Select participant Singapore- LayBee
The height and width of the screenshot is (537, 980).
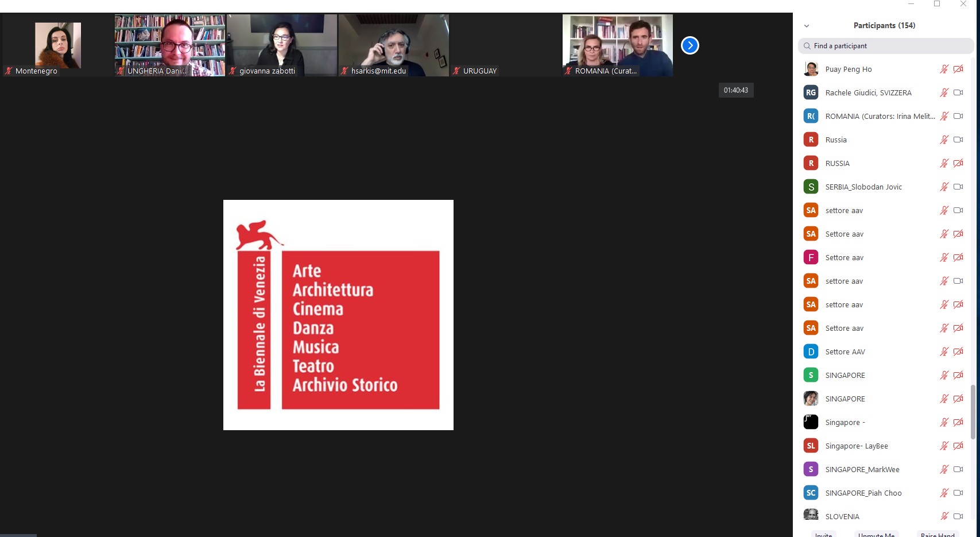click(884, 446)
